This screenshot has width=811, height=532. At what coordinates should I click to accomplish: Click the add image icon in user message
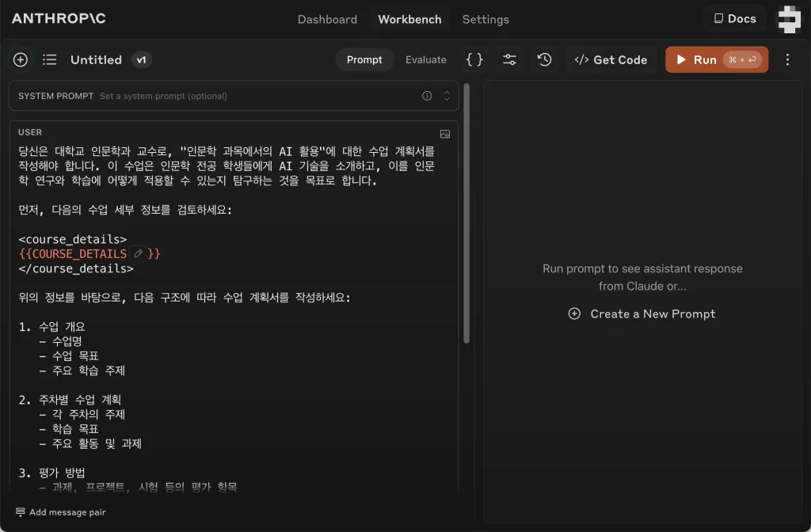[445, 134]
